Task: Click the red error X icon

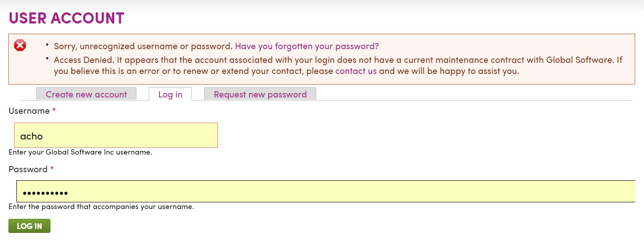Action: (20, 45)
